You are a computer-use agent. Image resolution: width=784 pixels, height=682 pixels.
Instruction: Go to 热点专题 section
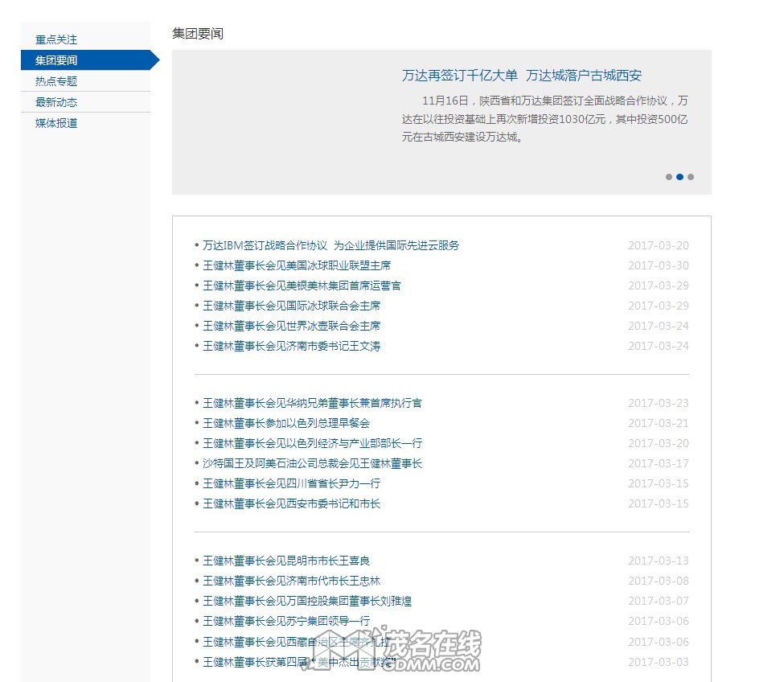(56, 81)
